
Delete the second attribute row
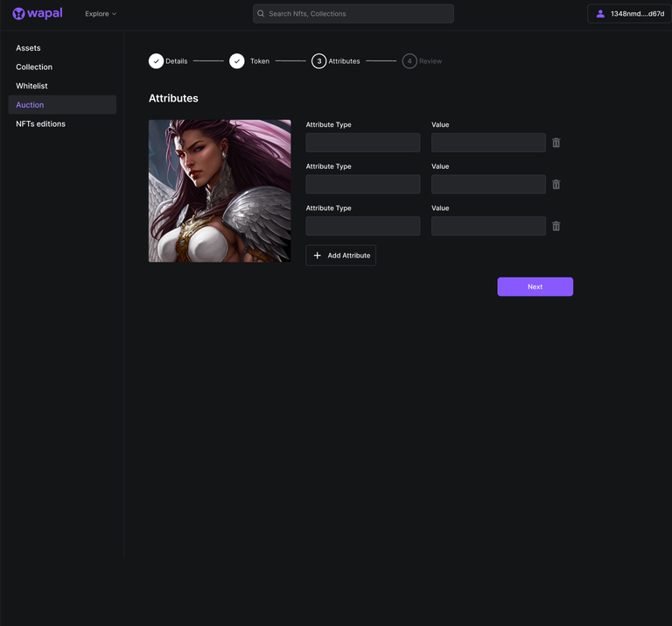tap(556, 185)
